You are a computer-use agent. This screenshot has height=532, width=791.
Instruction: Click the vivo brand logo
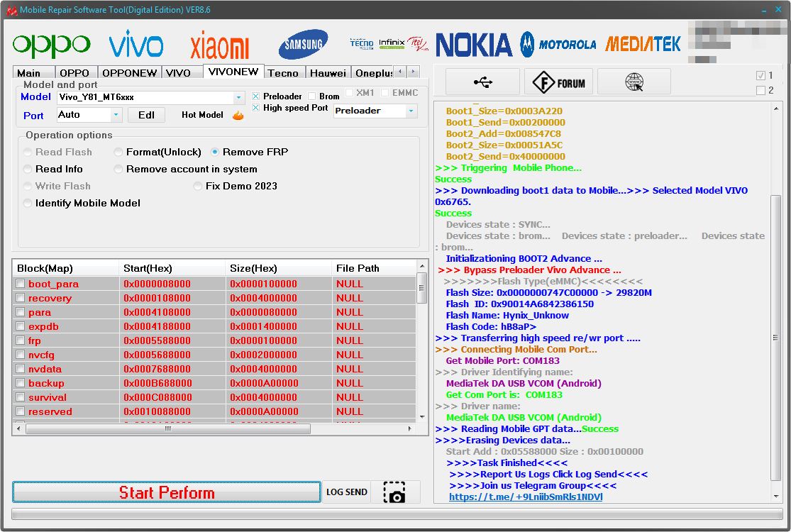(x=136, y=44)
